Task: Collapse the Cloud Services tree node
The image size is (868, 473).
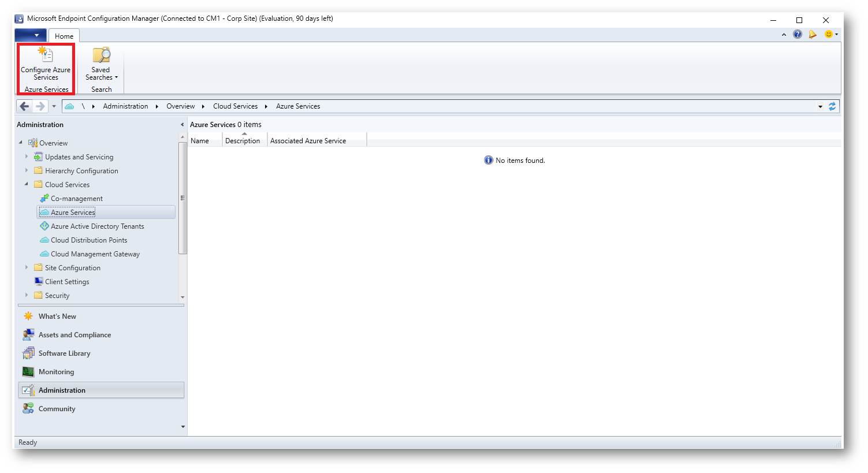Action: (27, 184)
